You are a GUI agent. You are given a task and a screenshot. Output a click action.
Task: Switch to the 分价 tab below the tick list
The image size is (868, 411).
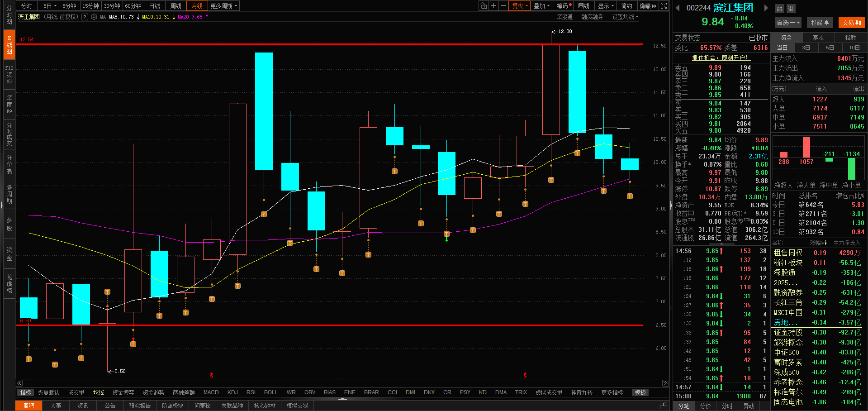[706, 406]
